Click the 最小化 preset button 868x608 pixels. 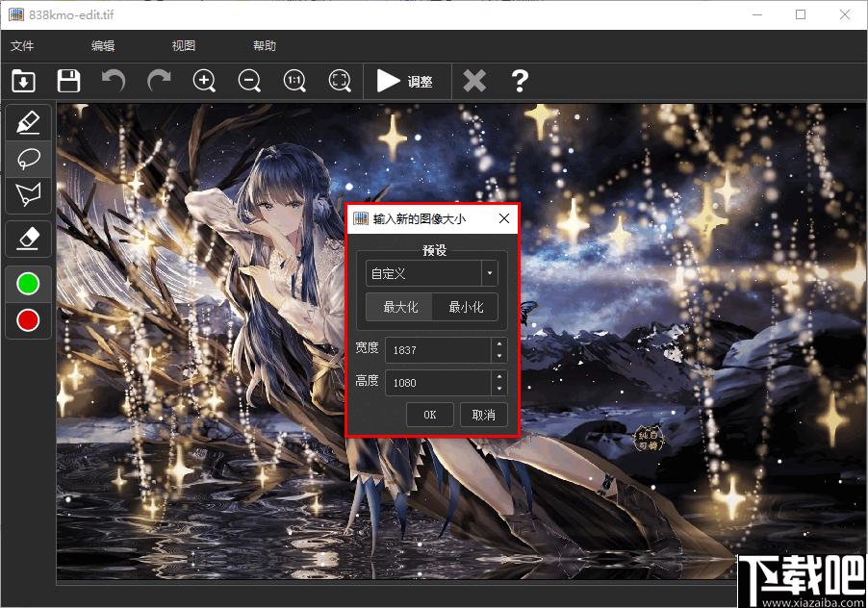(466, 307)
